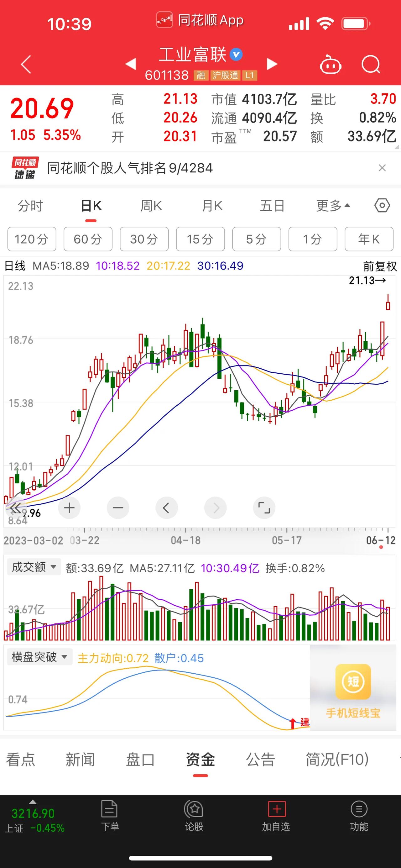Tap the blue 30:16.49 MA label

[220, 266]
